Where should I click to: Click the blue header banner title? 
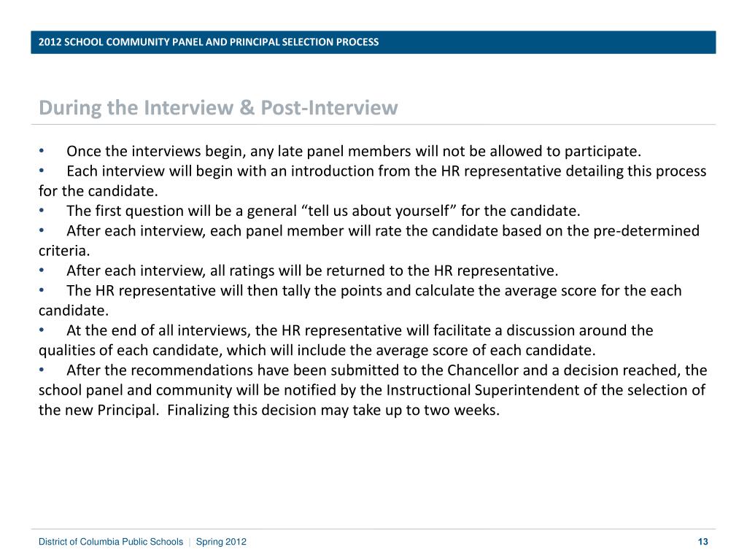click(209, 42)
